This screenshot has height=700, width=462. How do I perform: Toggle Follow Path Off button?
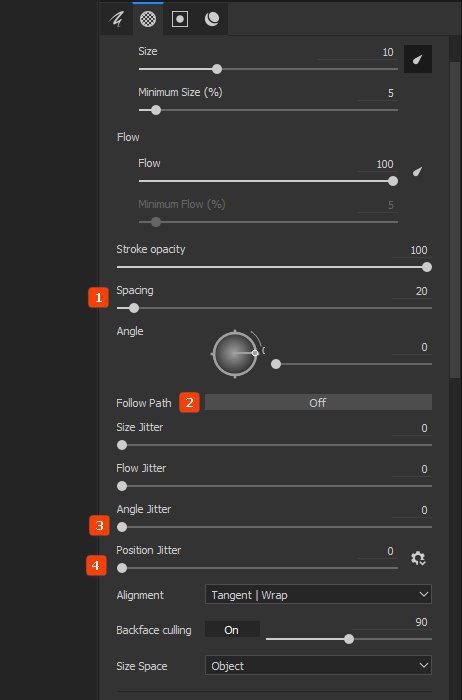click(x=318, y=402)
